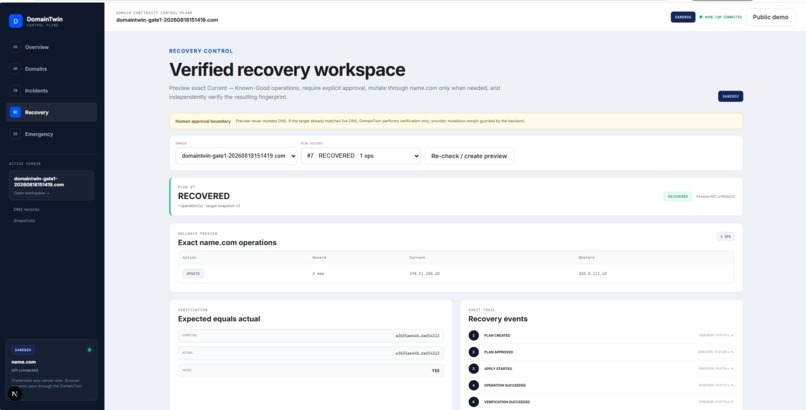Click the domain name in the top header

[x=167, y=20]
